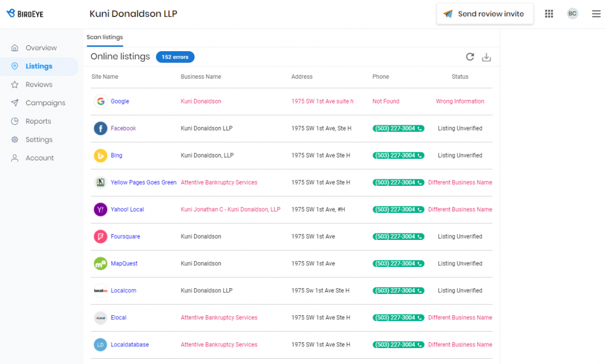Click the Address column header
This screenshot has height=364, width=606.
point(302,76)
